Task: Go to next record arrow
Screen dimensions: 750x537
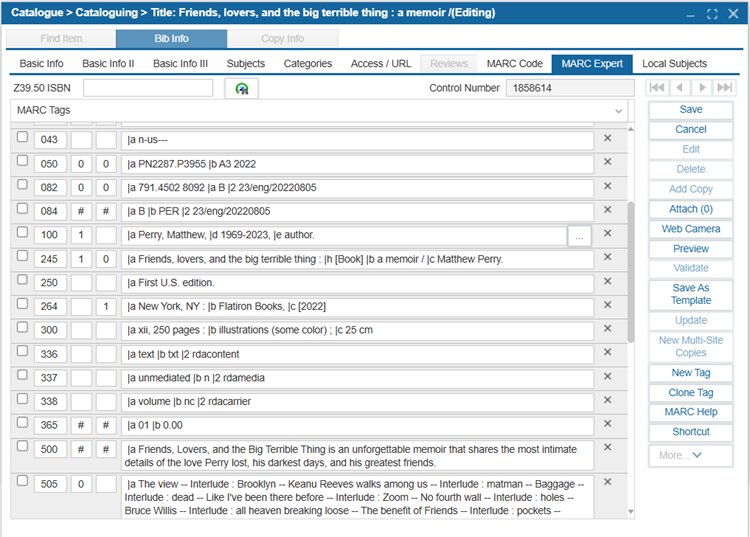Action: 702,88
